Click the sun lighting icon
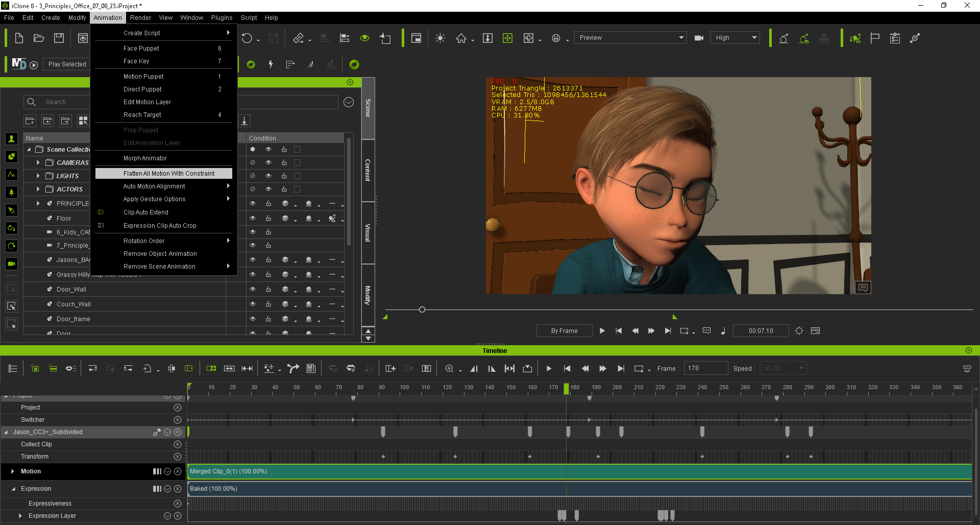Image resolution: width=980 pixels, height=525 pixels. coord(440,38)
